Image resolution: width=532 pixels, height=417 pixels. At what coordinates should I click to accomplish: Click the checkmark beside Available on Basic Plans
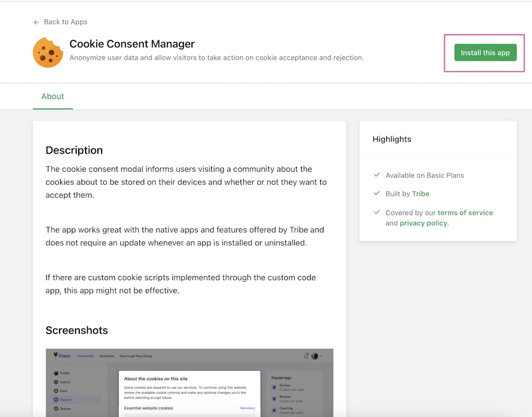coord(377,175)
